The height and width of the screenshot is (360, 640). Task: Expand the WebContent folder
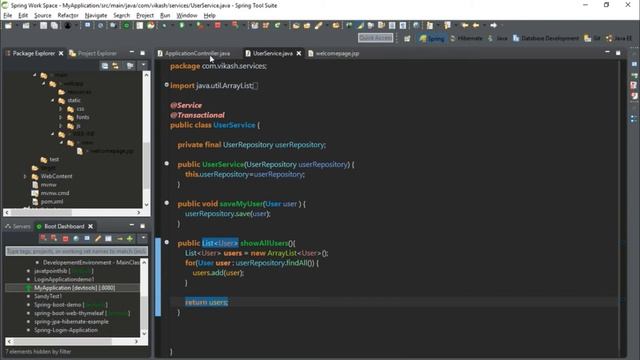pos(25,176)
